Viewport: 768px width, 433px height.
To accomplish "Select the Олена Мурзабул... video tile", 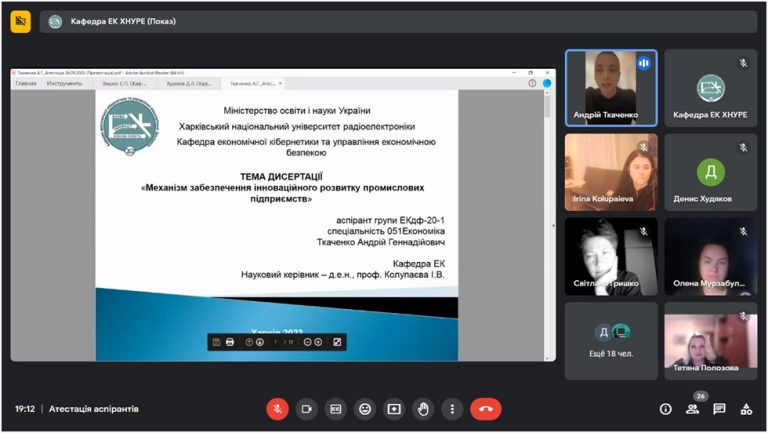I will click(x=710, y=257).
